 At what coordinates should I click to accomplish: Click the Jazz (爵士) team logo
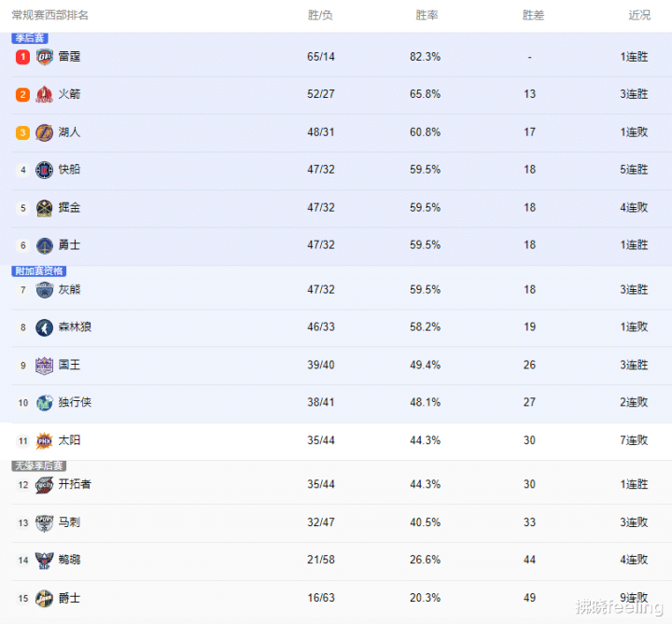click(x=45, y=598)
